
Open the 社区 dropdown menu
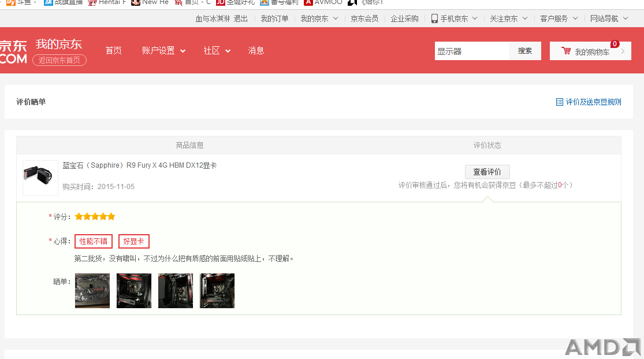(x=217, y=50)
